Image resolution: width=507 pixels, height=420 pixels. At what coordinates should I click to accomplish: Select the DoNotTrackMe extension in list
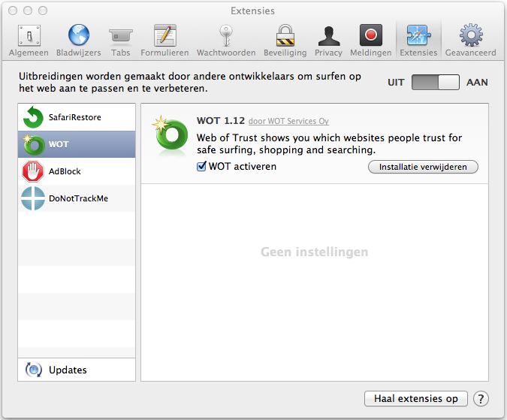tap(77, 198)
